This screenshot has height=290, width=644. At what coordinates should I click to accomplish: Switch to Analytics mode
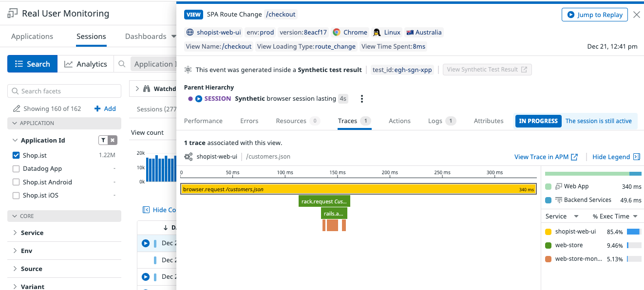(85, 64)
